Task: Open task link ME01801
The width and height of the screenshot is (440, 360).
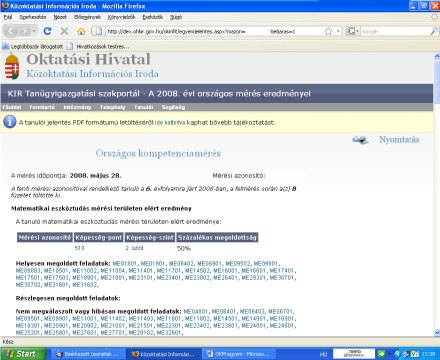Action: pyautogui.click(x=125, y=264)
